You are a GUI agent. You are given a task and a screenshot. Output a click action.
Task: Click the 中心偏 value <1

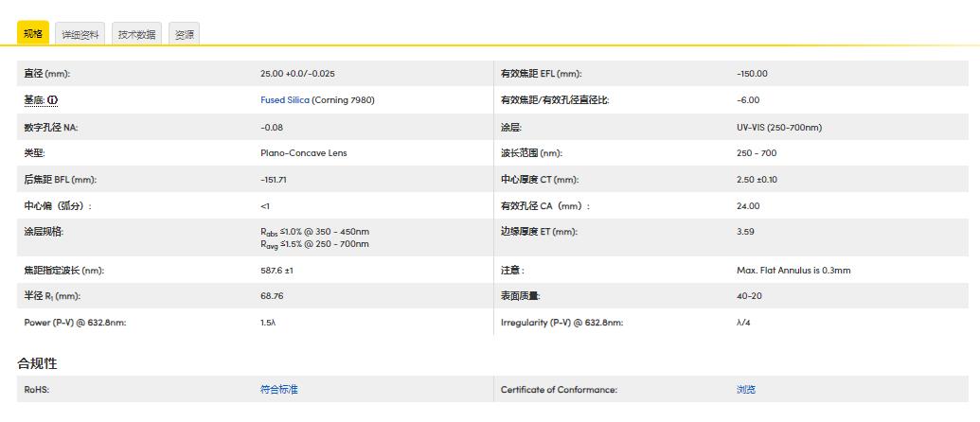click(265, 206)
